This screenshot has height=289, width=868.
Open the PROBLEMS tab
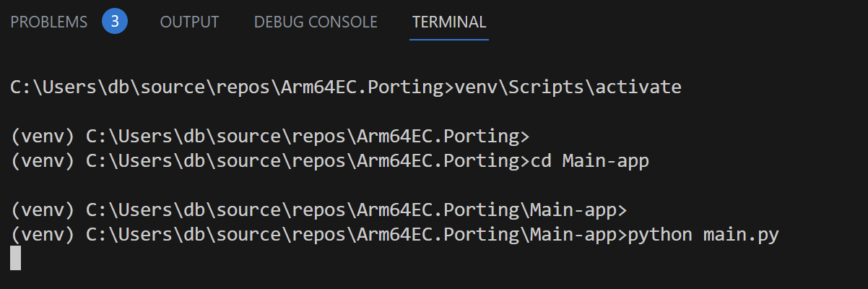click(x=48, y=22)
